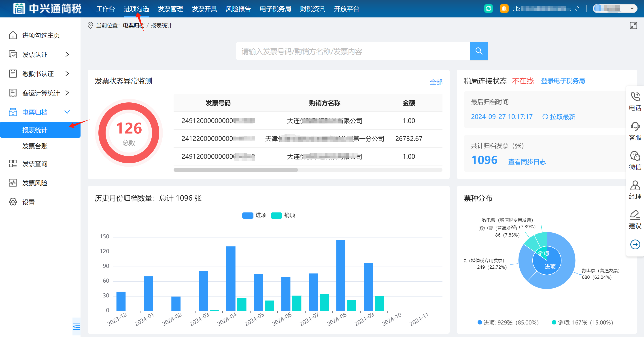Click the archive time 2024-09-27 10:17:17
The width and height of the screenshot is (644, 337).
(502, 117)
